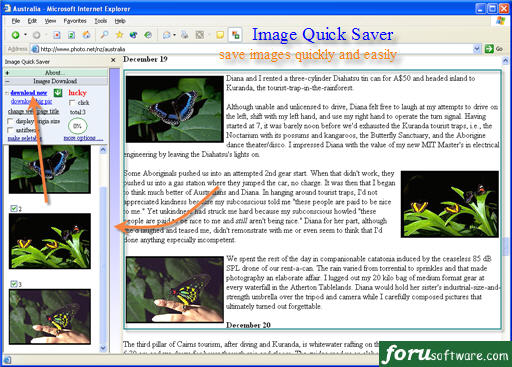This screenshot has height=367, width=512.
Task: Click the greyed Edit toolbar icon
Action: click(200, 35)
